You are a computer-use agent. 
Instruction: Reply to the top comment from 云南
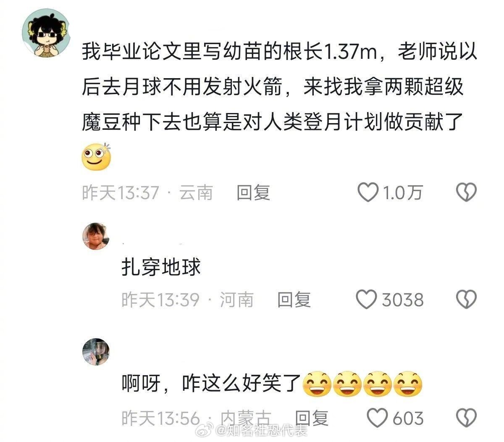[x=253, y=193]
